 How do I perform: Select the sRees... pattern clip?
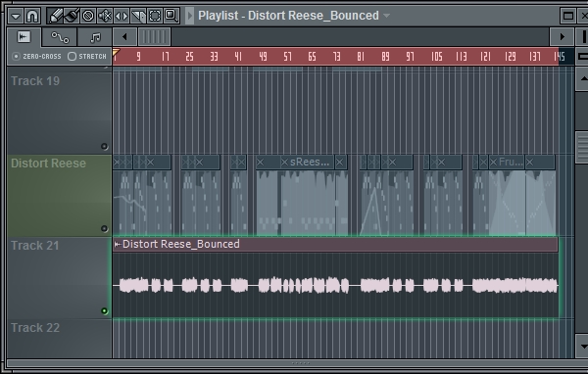pos(308,195)
